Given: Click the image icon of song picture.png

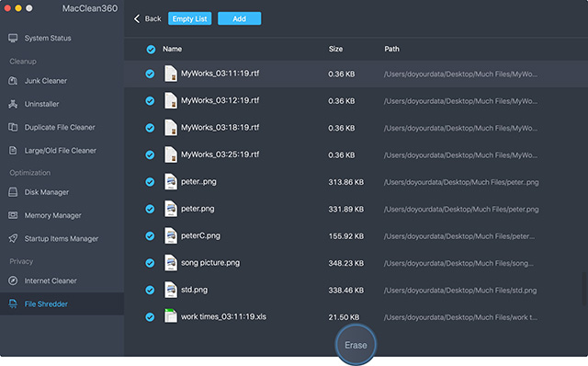Looking at the screenshot, I should (x=171, y=263).
